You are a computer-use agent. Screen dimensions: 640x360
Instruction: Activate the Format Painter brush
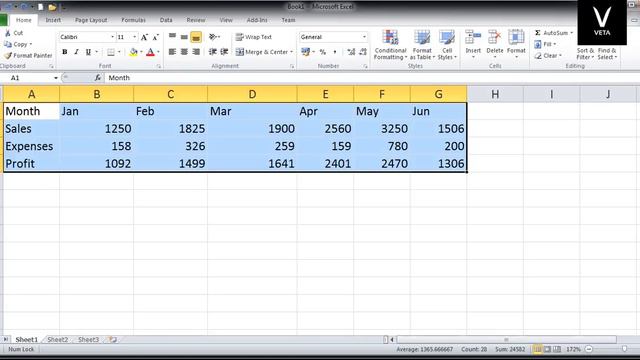(x=8, y=55)
